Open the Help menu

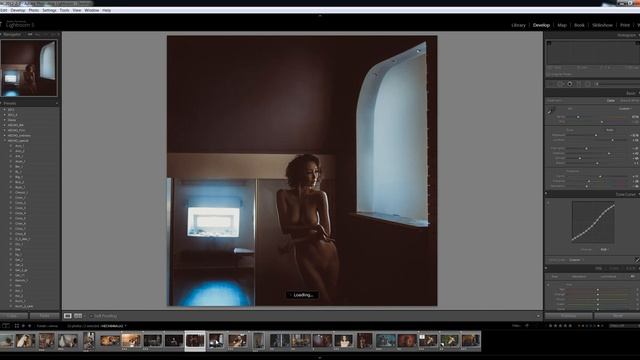pyautogui.click(x=107, y=10)
